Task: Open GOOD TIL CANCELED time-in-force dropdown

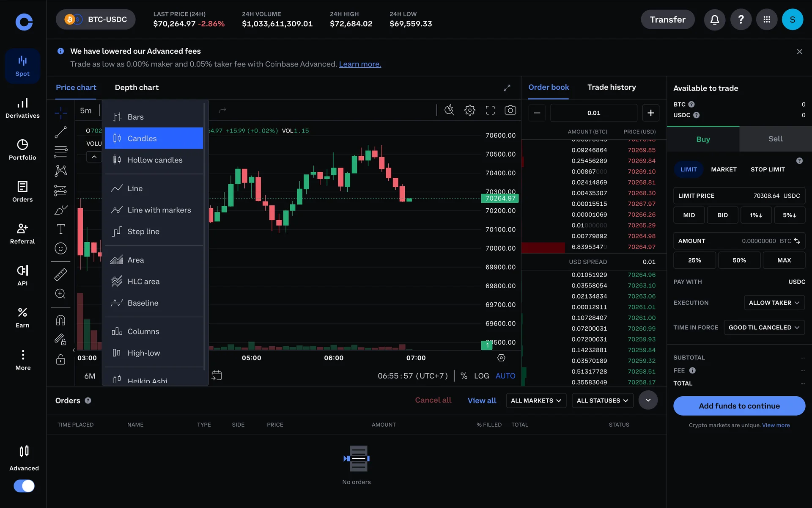Action: click(x=763, y=328)
